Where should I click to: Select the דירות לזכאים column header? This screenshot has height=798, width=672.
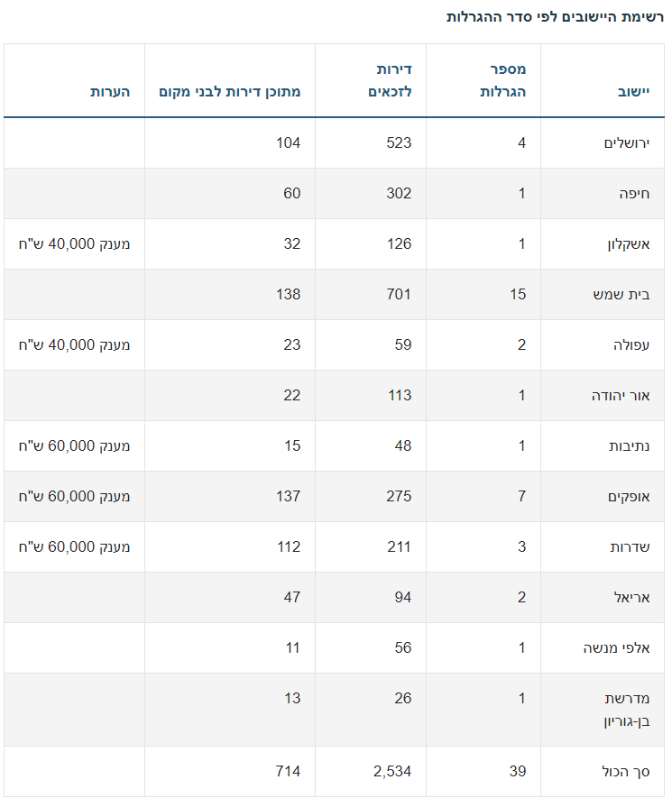pyautogui.click(x=391, y=81)
